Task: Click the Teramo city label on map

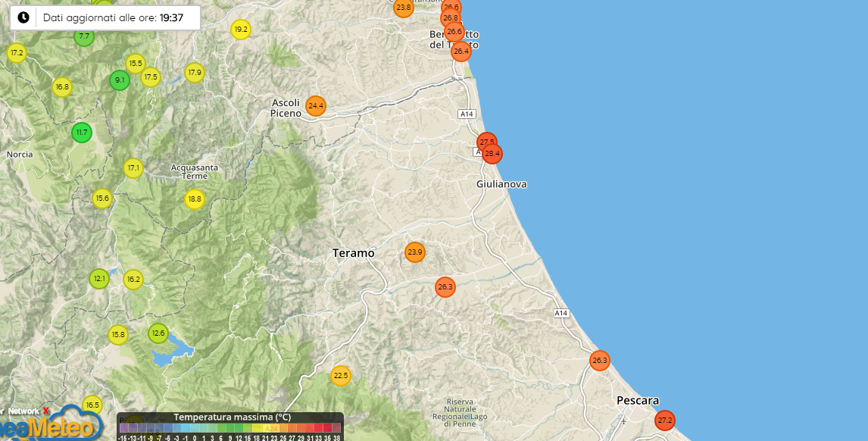Action: tap(354, 253)
